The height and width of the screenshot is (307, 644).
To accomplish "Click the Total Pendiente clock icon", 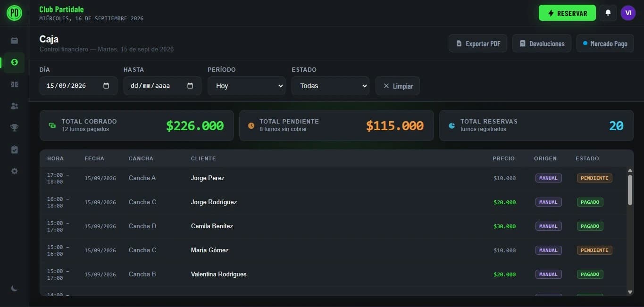I will click(x=251, y=125).
